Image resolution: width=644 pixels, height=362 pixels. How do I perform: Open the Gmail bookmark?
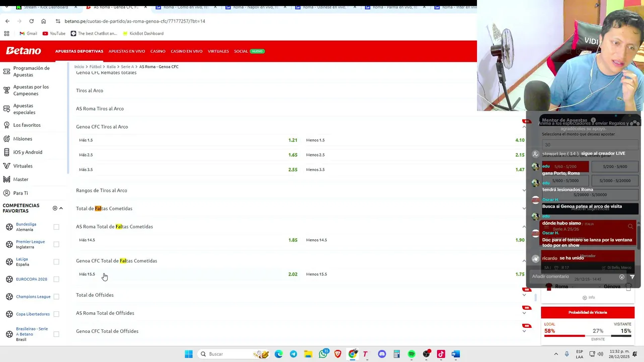(x=28, y=33)
